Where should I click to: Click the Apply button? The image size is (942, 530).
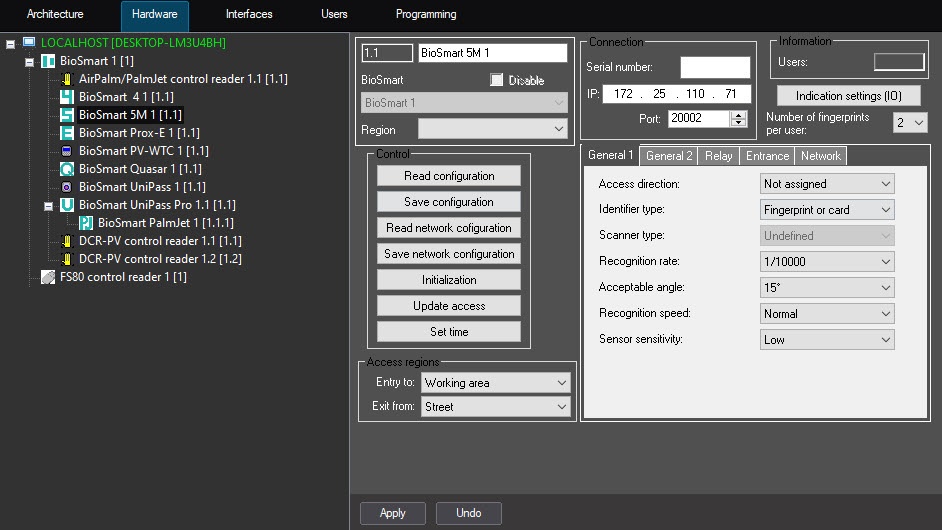pyautogui.click(x=393, y=513)
